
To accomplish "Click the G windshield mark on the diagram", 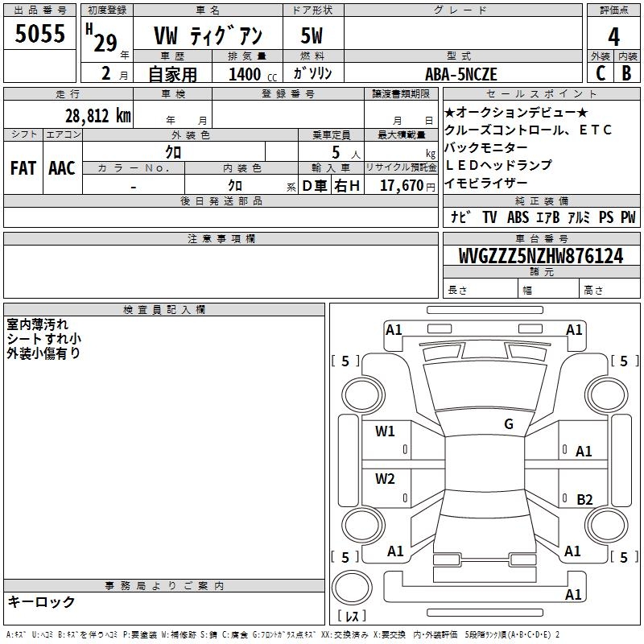I will (508, 424).
